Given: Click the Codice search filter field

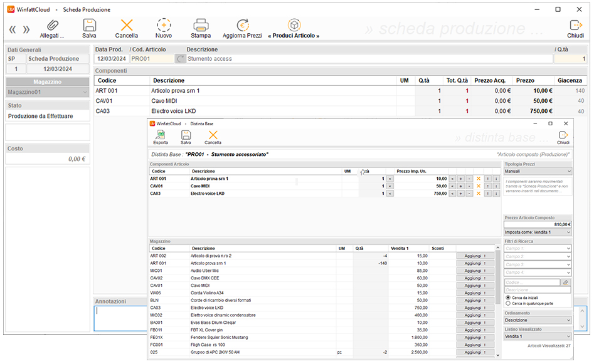Looking at the screenshot, I should click(533, 283).
